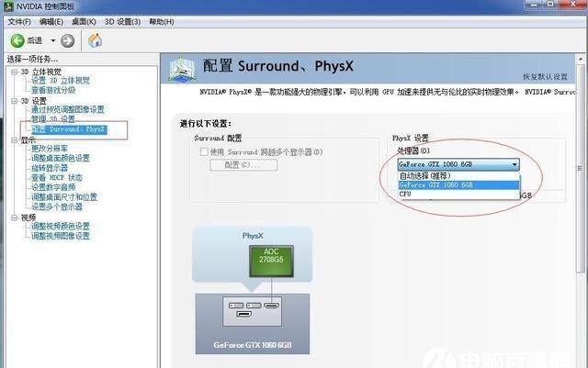
Task: Open 设置多个显示器 page
Action: [57, 206]
